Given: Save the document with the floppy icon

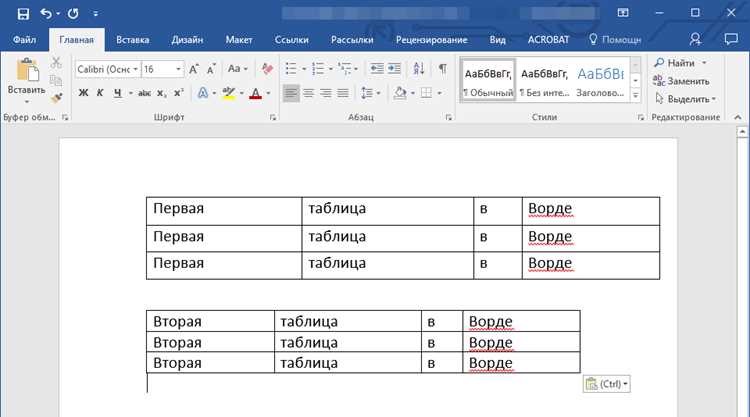Looking at the screenshot, I should tap(23, 13).
